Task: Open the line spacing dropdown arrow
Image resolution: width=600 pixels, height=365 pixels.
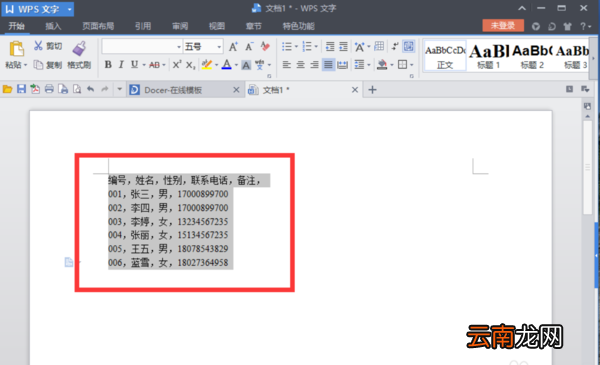Action: (x=369, y=65)
